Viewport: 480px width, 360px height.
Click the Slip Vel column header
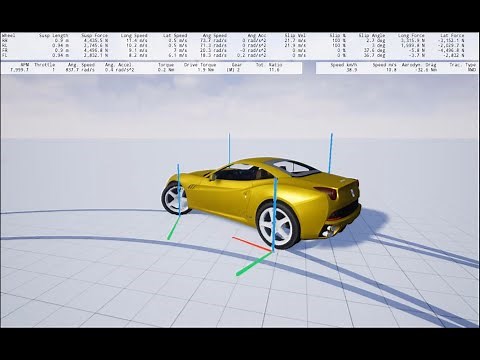(295, 35)
